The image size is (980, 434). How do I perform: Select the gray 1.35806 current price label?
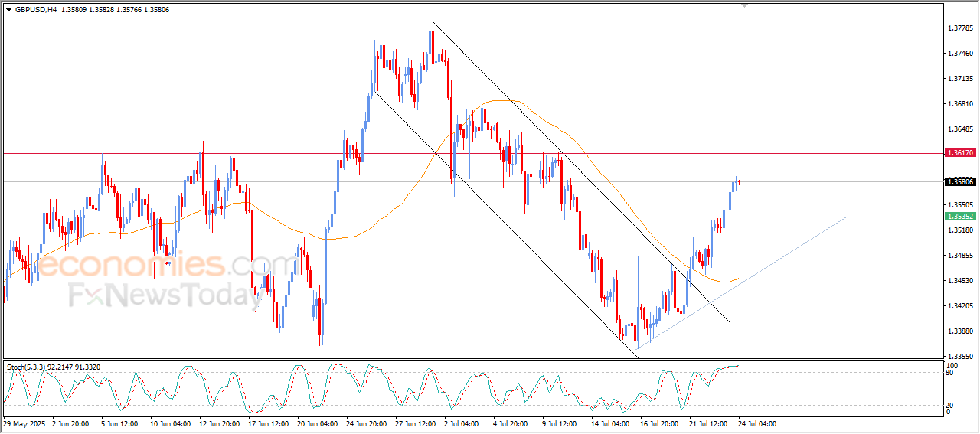click(x=960, y=181)
